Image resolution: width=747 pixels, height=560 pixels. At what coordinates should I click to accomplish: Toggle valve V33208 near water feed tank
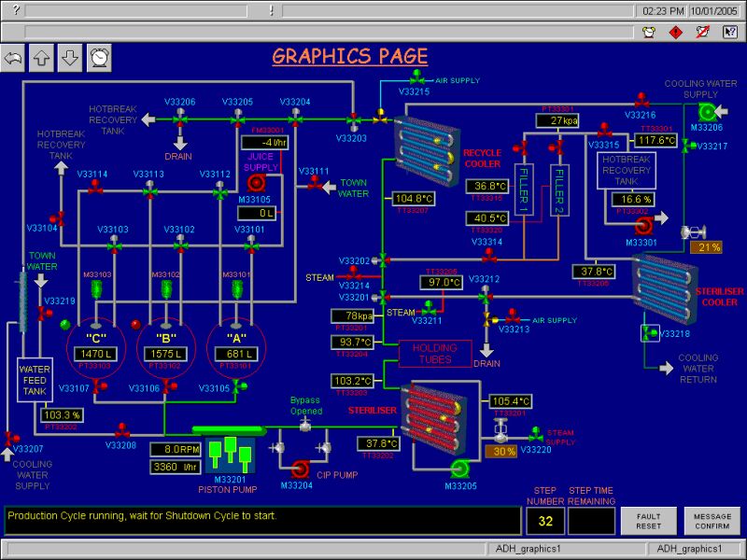pyautogui.click(x=121, y=430)
